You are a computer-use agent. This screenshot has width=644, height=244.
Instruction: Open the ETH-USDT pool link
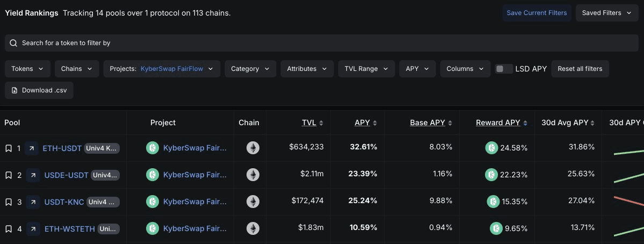pos(62,148)
